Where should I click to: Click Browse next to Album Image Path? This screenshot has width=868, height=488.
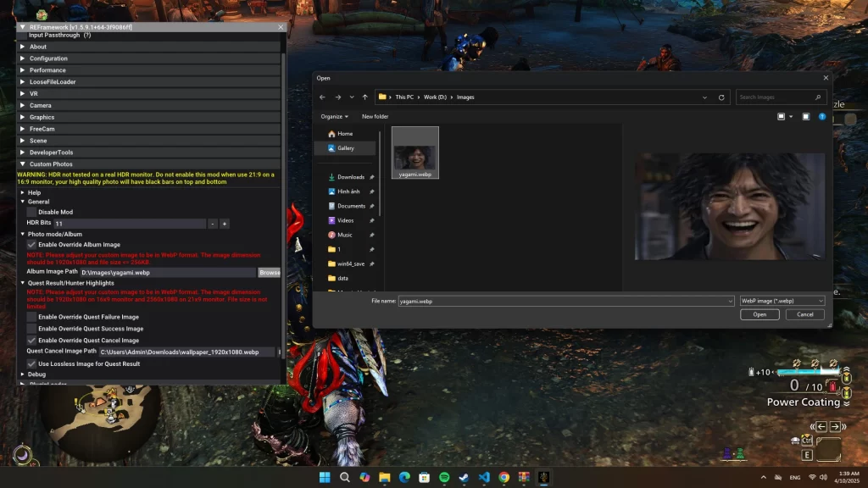pyautogui.click(x=270, y=273)
